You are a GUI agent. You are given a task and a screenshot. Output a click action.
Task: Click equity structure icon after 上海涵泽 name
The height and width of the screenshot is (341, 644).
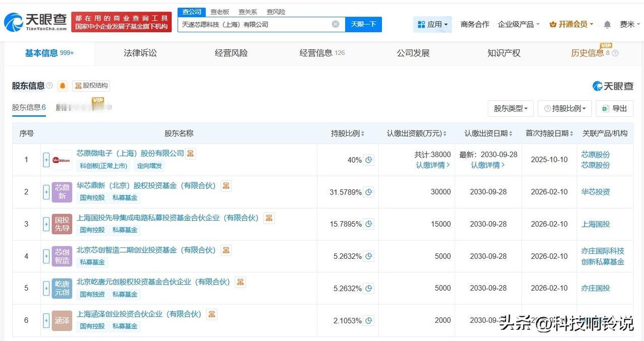[212, 314]
